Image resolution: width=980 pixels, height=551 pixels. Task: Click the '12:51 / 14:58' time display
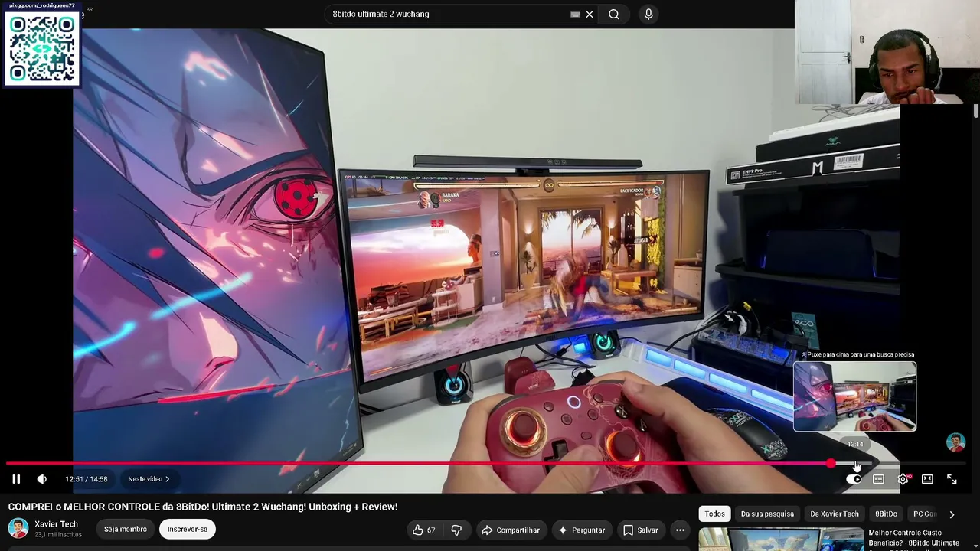pos(87,479)
